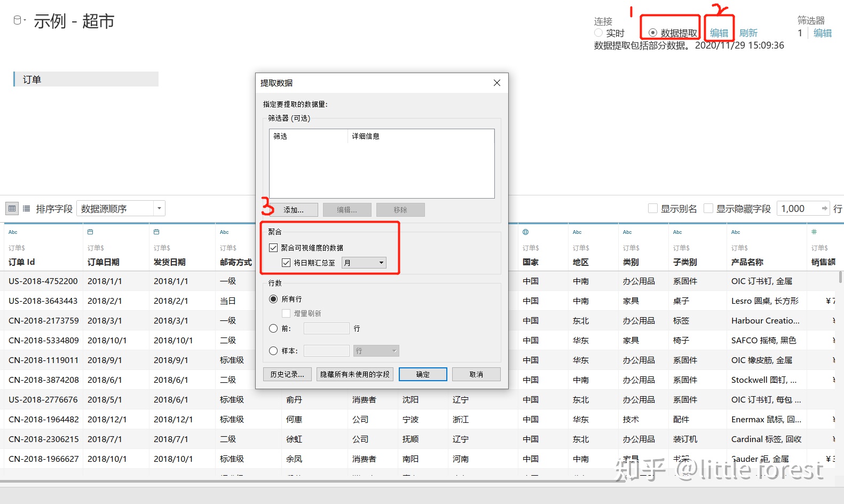844x504 pixels.
Task: Select 前 rows radio button
Action: (x=273, y=328)
